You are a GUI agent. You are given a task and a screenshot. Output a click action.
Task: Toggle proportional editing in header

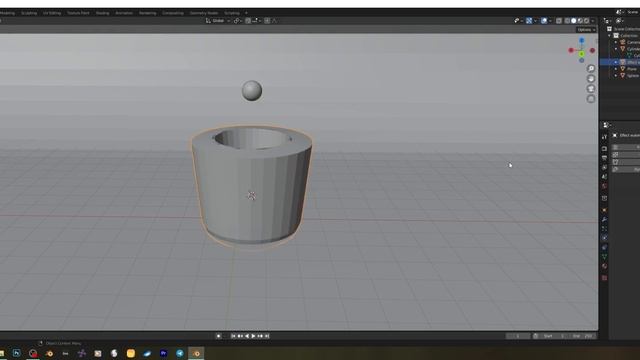point(267,21)
